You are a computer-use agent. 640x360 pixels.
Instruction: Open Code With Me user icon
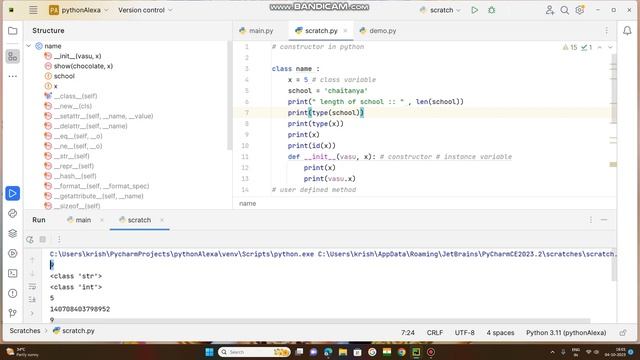click(x=550, y=10)
